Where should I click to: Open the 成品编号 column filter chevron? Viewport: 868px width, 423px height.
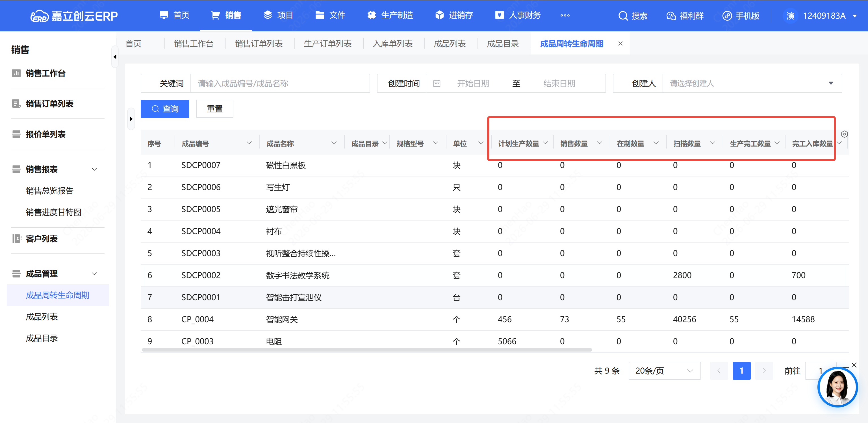[249, 143]
